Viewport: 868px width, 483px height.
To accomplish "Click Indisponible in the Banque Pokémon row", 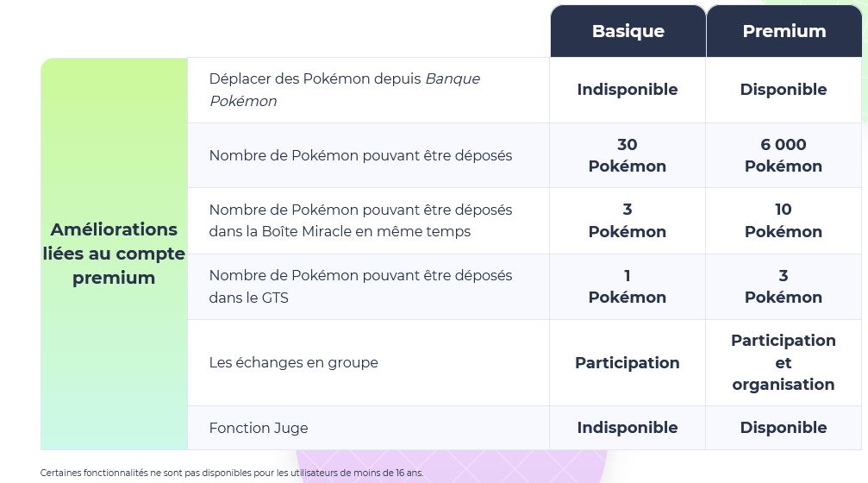I will (628, 90).
